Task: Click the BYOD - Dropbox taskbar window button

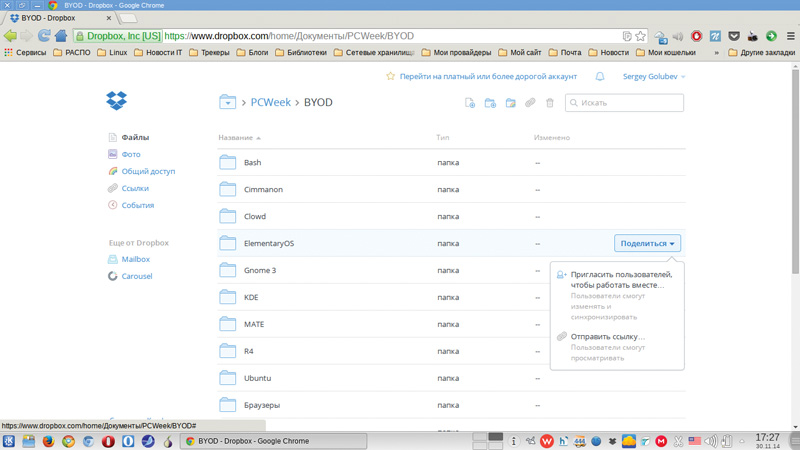Action: (273, 441)
